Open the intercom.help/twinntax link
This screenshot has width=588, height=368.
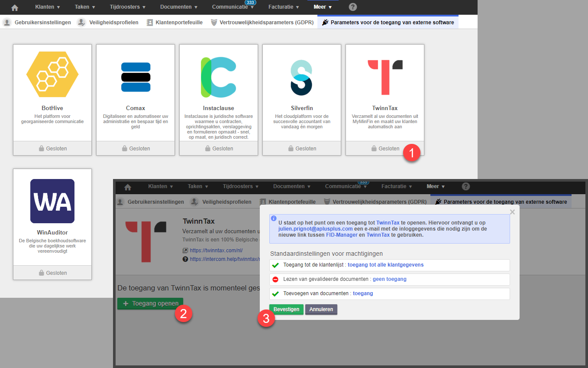224,259
